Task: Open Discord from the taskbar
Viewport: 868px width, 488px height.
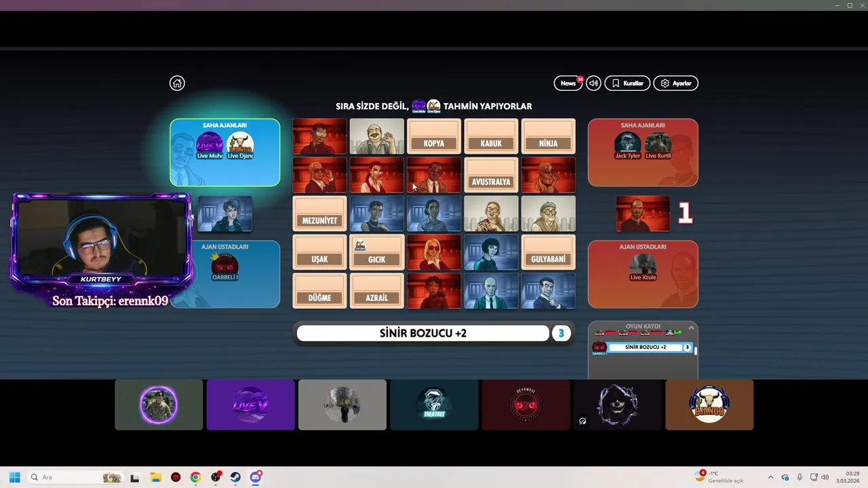Action: tap(256, 477)
